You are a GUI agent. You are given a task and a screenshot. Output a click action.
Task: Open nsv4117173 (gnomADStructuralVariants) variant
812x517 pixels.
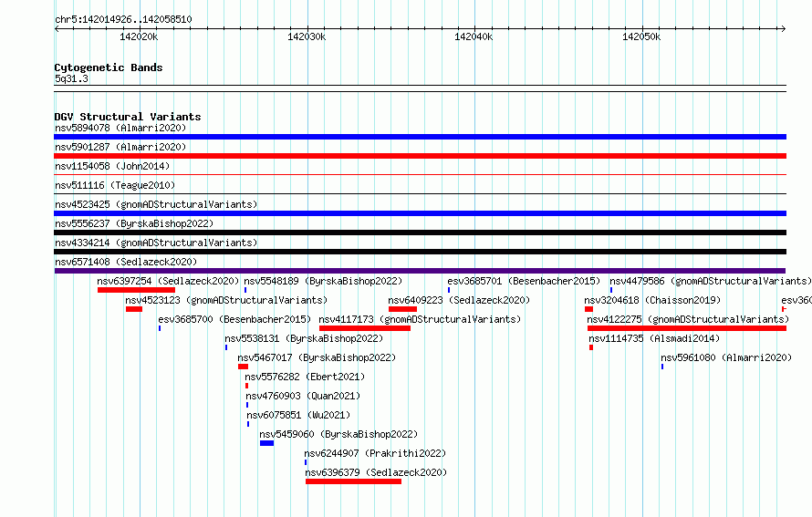click(420, 319)
